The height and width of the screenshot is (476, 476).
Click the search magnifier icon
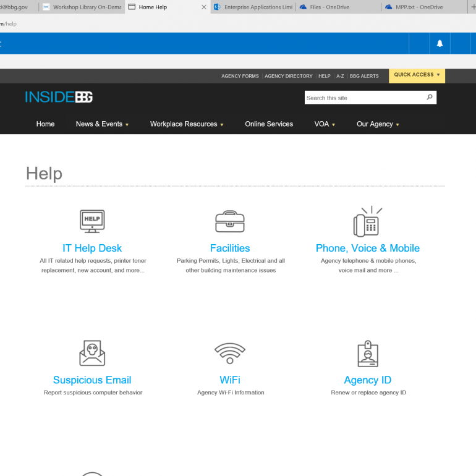coord(429,98)
